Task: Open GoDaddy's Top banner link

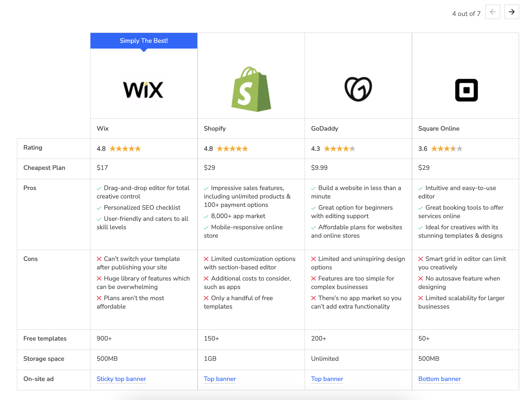Action: pyautogui.click(x=327, y=379)
